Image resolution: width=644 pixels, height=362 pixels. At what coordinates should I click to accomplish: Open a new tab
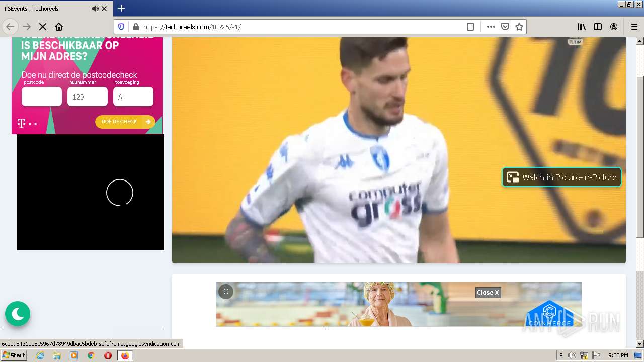[x=121, y=8]
